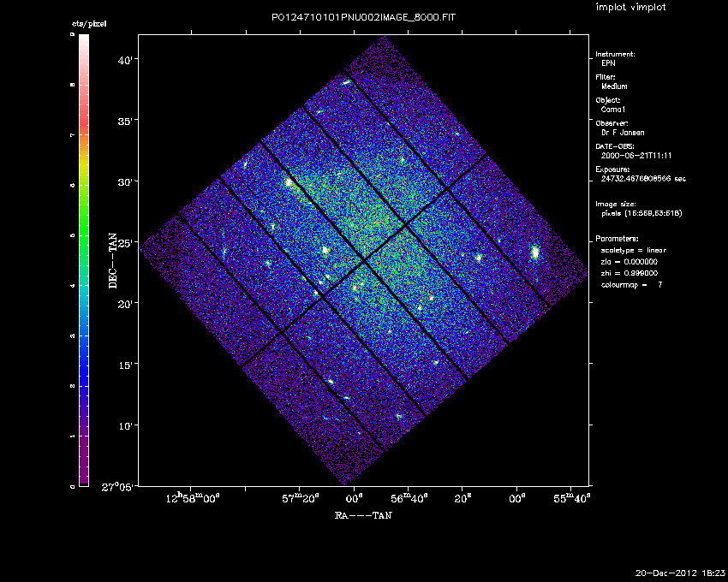Viewport: 728px width, 582px height.
Task: Select the 'Image size:' label
Action: pos(616,205)
